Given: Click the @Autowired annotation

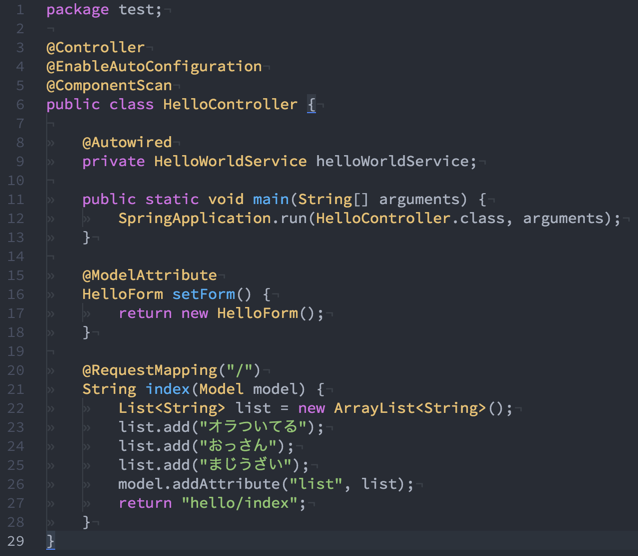Looking at the screenshot, I should [x=127, y=142].
